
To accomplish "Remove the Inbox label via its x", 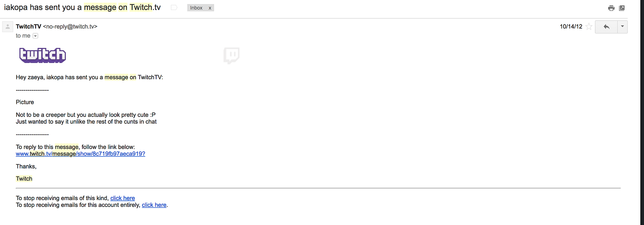I will click(x=210, y=8).
